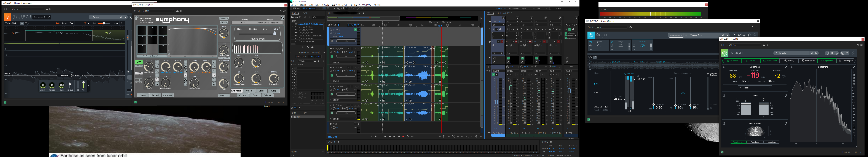Toggle the power button at the Neutron window's bottom

(5, 102)
